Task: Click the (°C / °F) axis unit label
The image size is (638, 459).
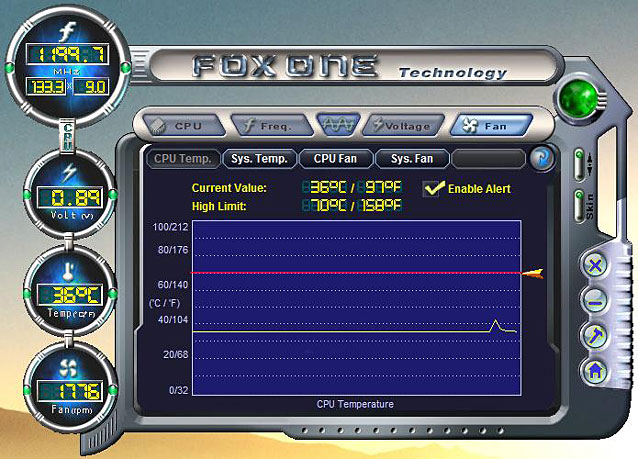Action: 164,303
